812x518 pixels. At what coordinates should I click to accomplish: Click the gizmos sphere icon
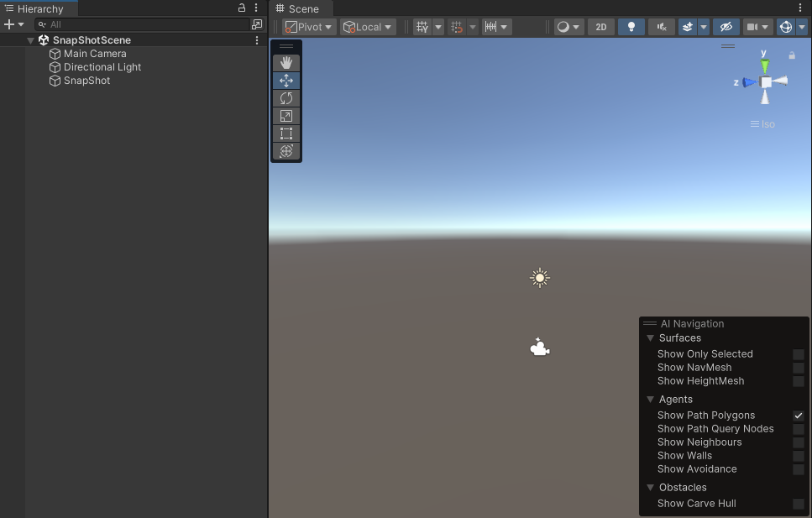[x=786, y=27]
